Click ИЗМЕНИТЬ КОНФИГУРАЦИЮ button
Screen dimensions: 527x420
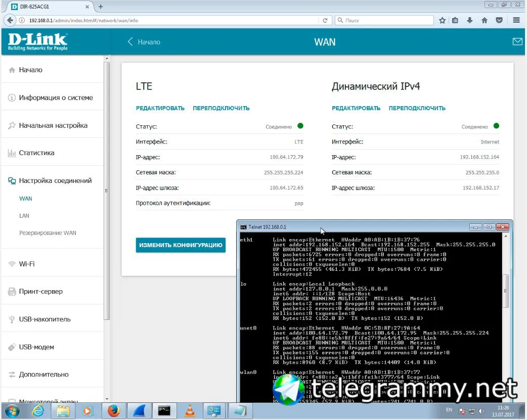[181, 245]
